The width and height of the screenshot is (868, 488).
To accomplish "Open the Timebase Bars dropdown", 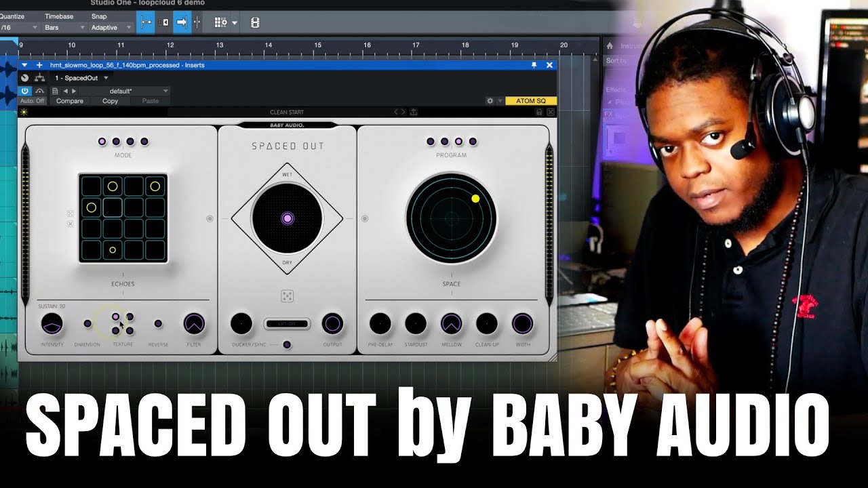I will [x=64, y=28].
